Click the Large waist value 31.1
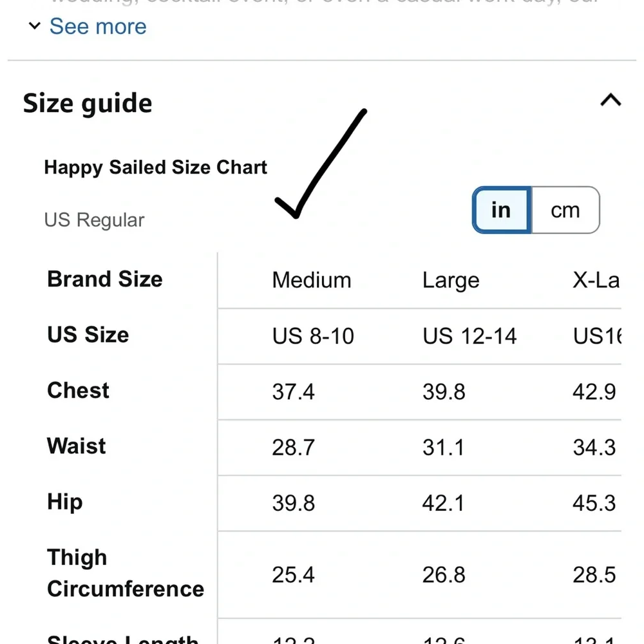644x644 pixels. (443, 448)
